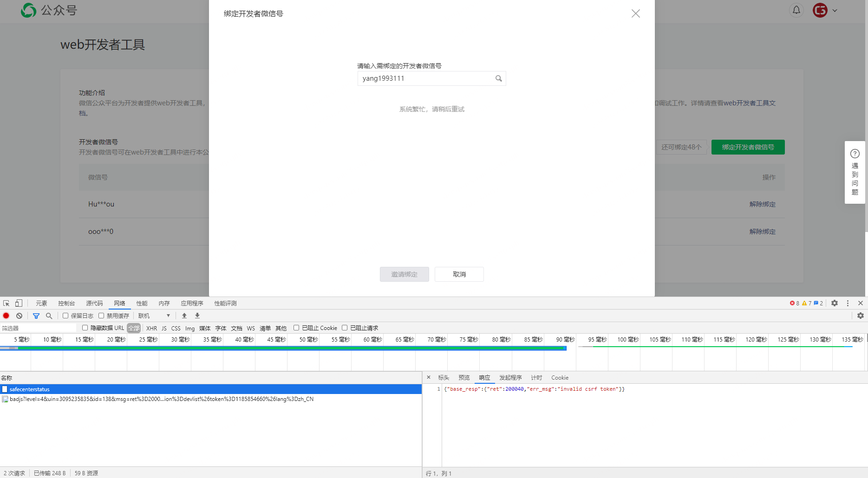
Task: Switch to the 控制台 tab
Action: (66, 303)
